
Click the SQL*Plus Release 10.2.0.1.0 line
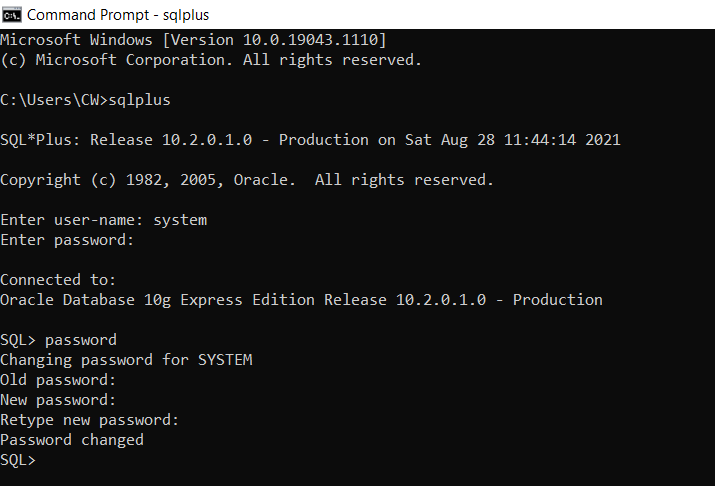[310, 140]
